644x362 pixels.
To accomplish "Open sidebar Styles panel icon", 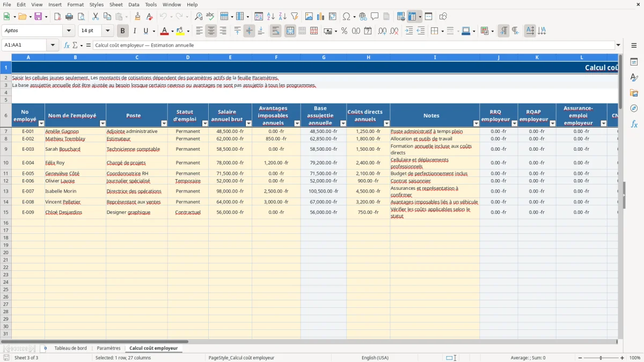I will point(634,77).
